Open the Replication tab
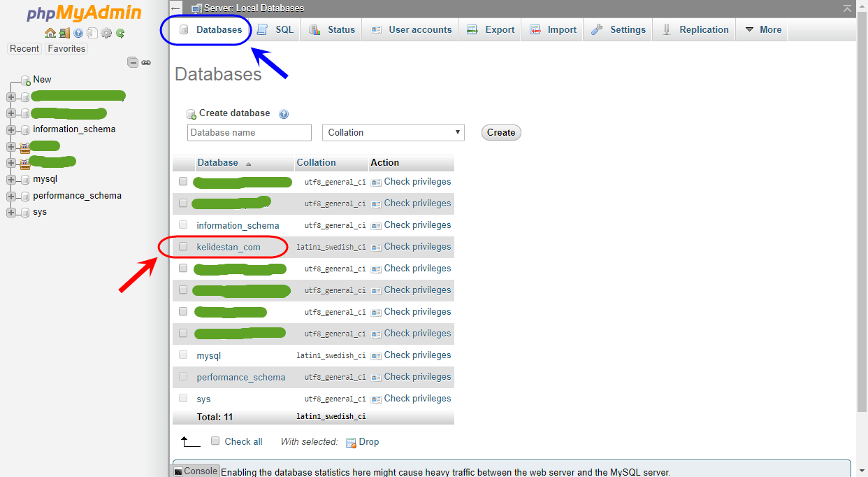Viewport: 868px width, 477px height. point(695,29)
